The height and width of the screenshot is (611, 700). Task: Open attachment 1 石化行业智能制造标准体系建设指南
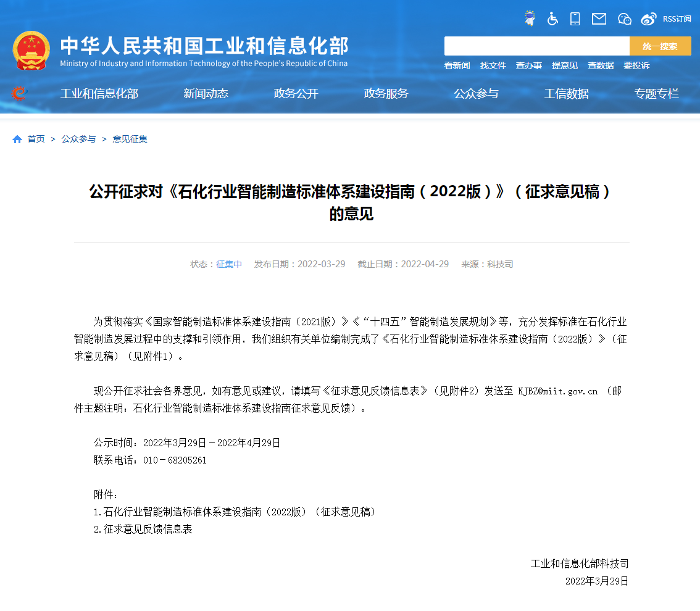tap(236, 512)
